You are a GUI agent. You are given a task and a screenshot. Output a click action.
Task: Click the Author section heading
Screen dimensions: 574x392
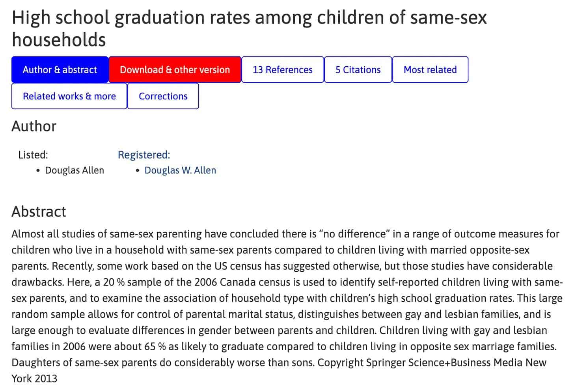(34, 126)
